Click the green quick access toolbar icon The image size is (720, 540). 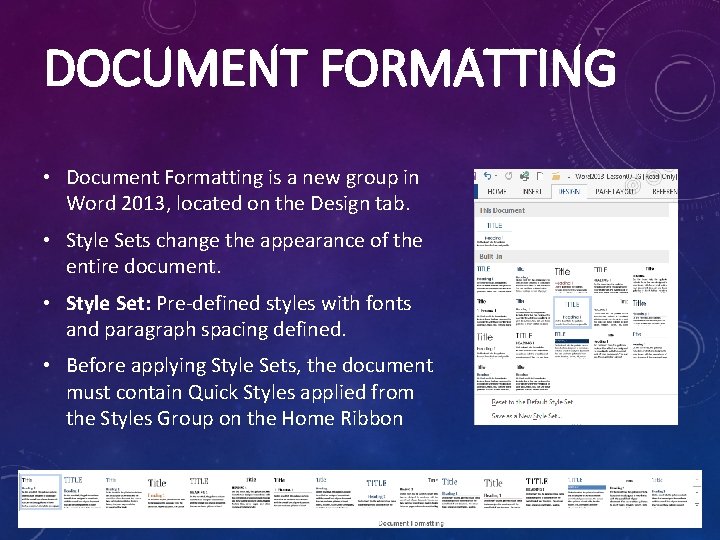pos(524,176)
